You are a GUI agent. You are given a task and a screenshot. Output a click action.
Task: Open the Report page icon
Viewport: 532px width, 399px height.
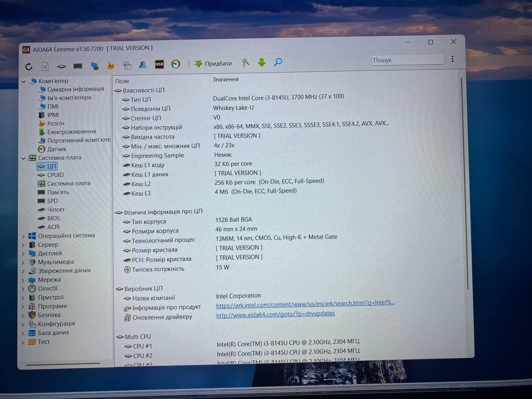pos(45,66)
